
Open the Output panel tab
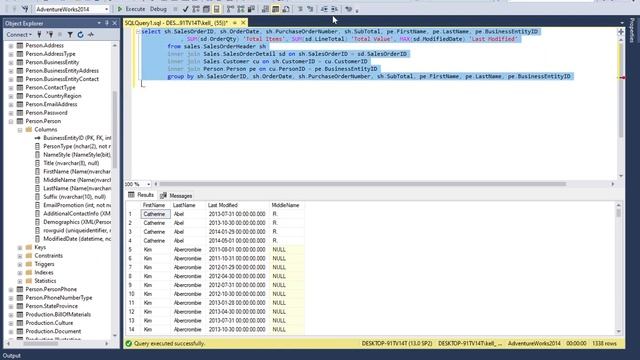(12, 356)
